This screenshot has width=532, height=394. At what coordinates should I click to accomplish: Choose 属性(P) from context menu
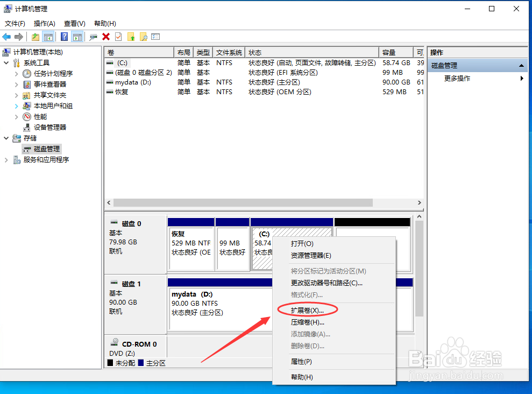[334, 362]
